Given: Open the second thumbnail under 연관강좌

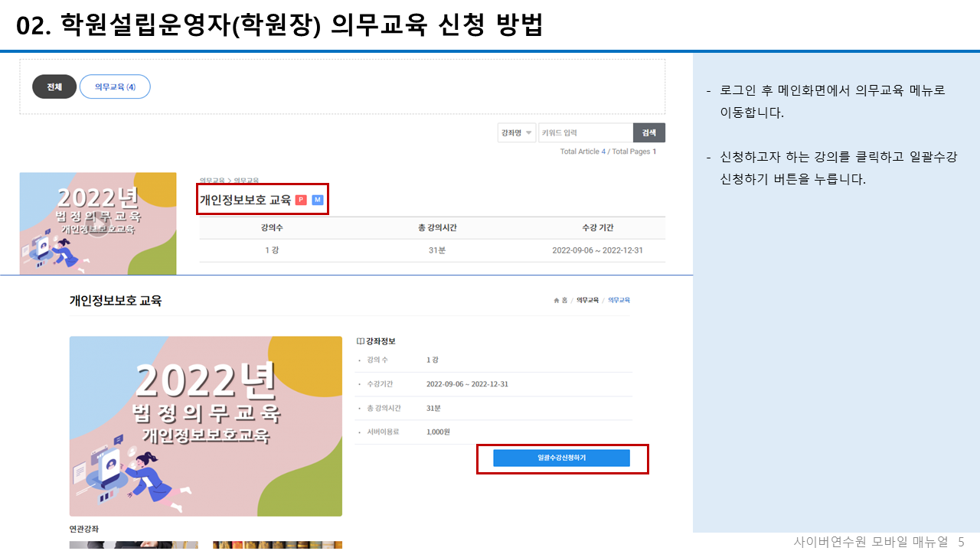Looking at the screenshot, I should click(276, 546).
